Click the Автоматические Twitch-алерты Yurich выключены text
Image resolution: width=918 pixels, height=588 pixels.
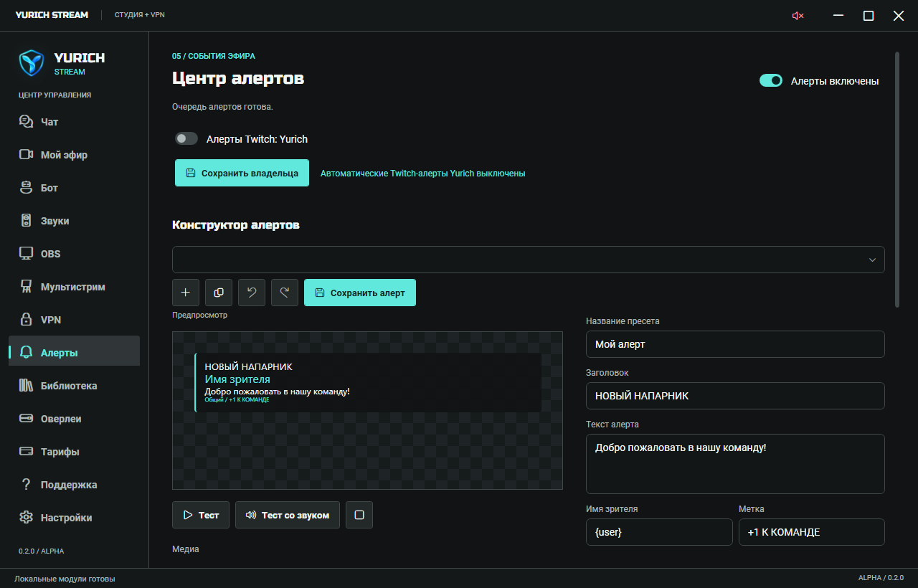click(422, 174)
